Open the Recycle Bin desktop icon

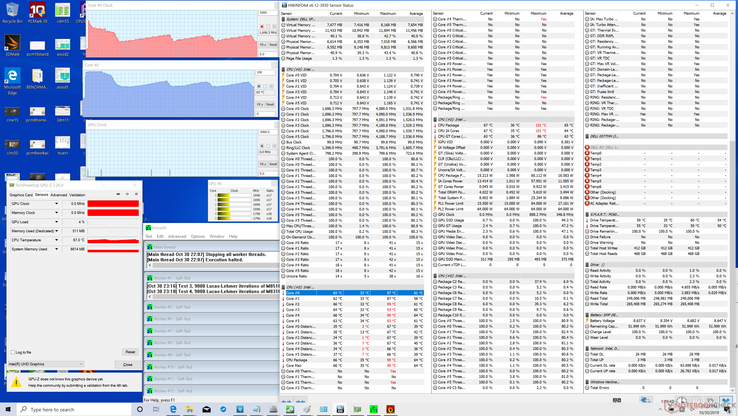(12, 12)
